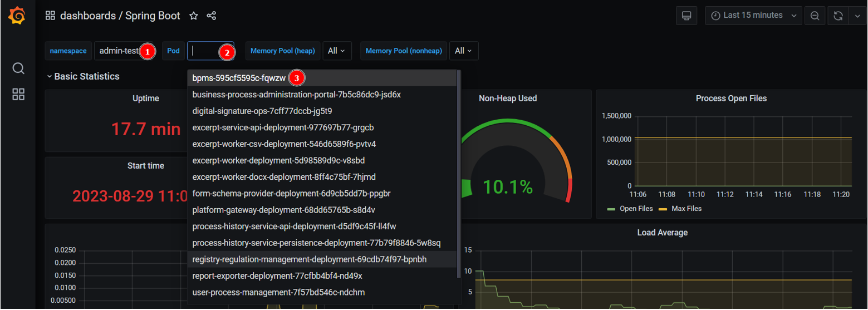Select report-exporter-deployment pod
This screenshot has height=310, width=868.
pos(322,276)
